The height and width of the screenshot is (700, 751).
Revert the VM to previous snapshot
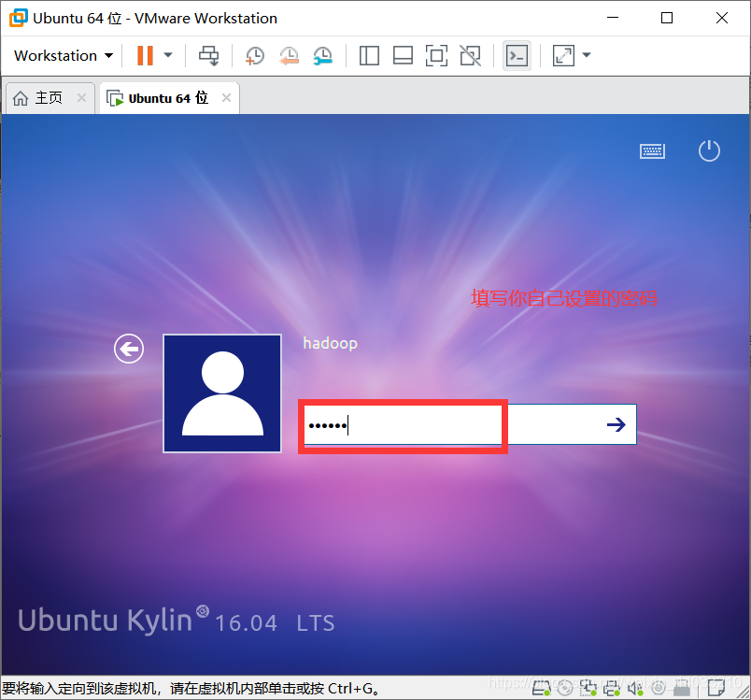(289, 55)
